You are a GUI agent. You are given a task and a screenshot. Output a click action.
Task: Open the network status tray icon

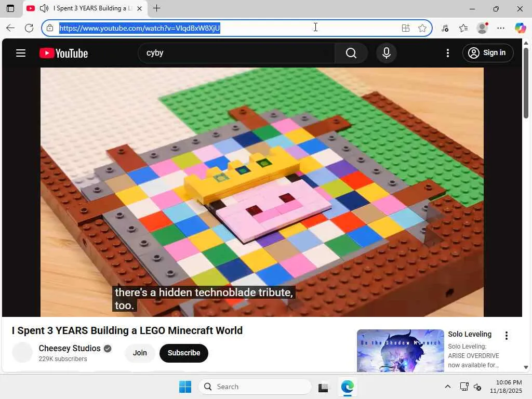464,387
